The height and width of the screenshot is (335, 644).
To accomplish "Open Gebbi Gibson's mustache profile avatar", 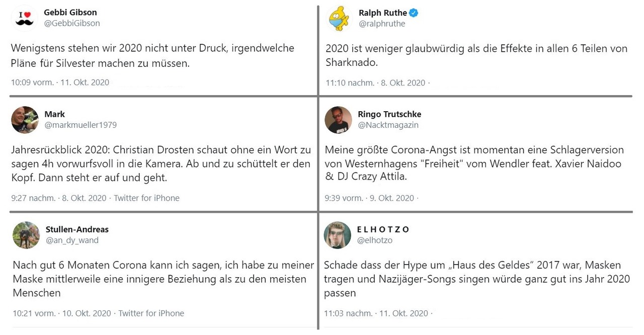I will click(25, 18).
